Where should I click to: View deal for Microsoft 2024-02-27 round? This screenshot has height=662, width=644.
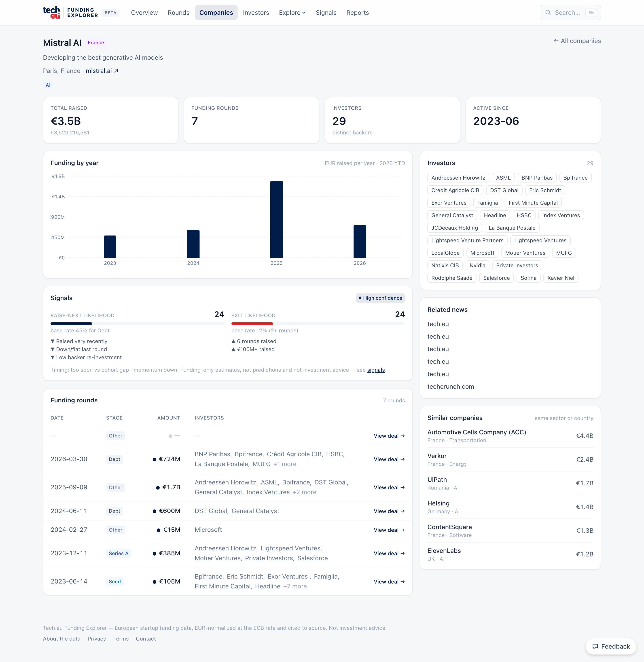click(389, 530)
